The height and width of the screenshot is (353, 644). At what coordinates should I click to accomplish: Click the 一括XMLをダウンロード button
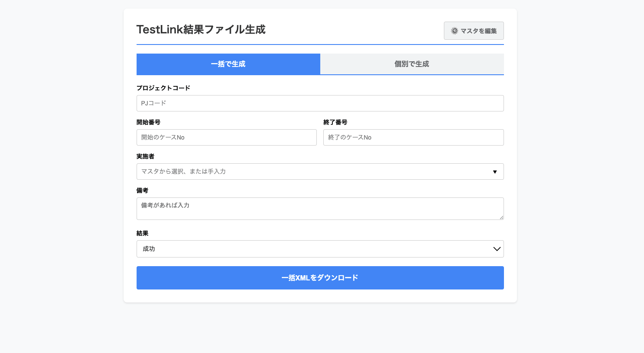coord(320,278)
